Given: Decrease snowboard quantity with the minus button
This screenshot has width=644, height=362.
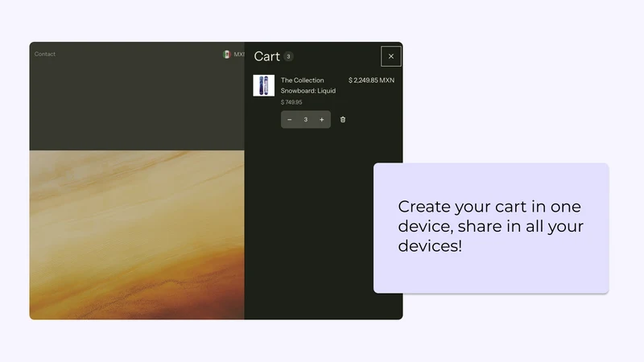Looking at the screenshot, I should [x=290, y=119].
